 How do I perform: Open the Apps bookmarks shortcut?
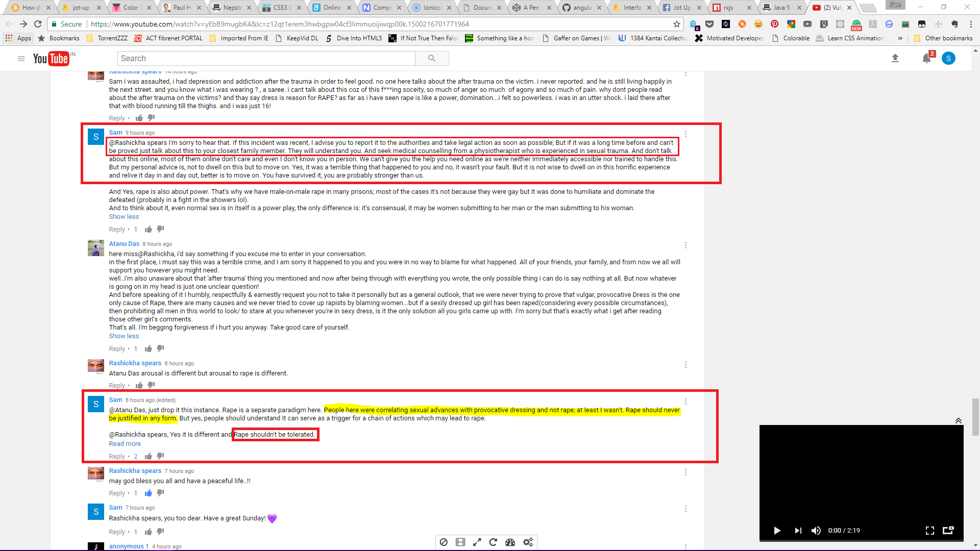[18, 38]
